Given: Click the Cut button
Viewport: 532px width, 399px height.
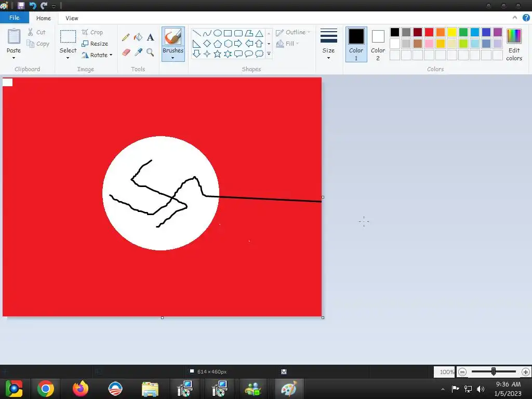Looking at the screenshot, I should coord(37,32).
